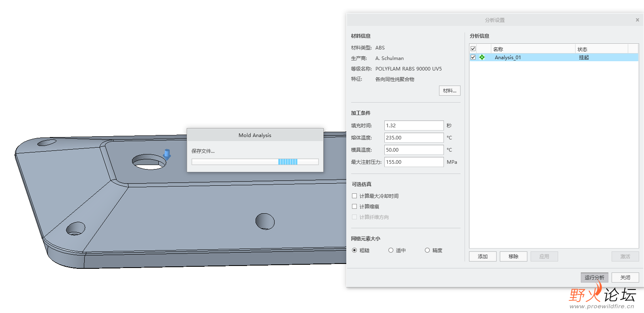
Task: Toggle the header select-all checkbox in analysis list
Action: (x=473, y=49)
